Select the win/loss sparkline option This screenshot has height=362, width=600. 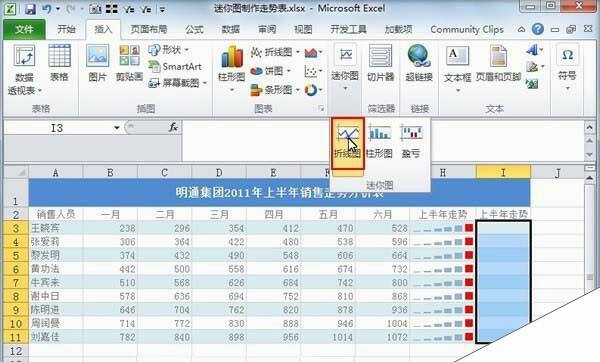[411, 143]
